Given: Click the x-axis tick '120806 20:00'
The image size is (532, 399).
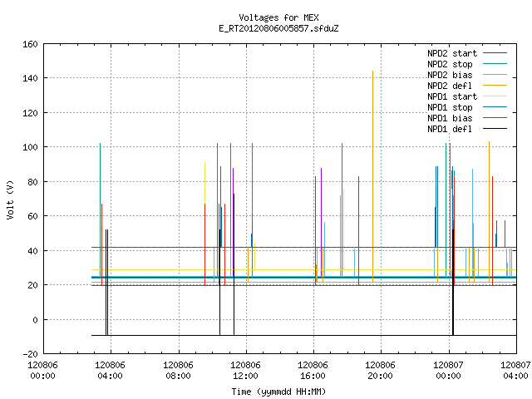Looking at the screenshot, I should click(380, 371).
